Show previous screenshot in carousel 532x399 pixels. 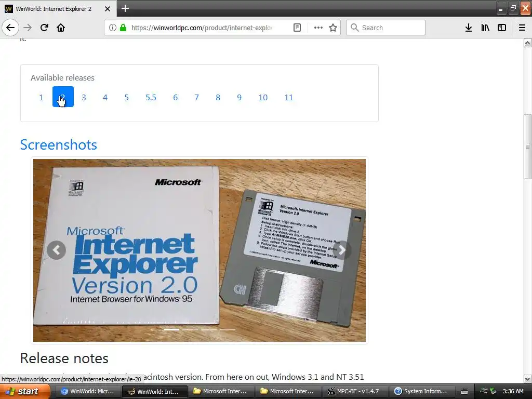(56, 250)
